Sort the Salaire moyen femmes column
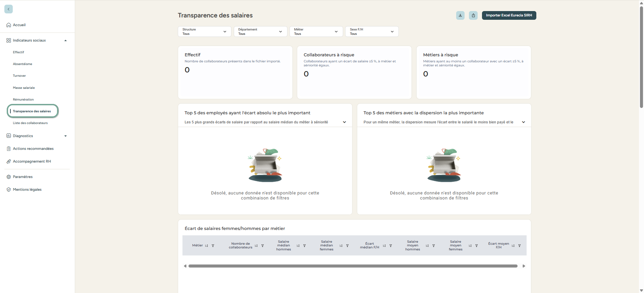 470,246
